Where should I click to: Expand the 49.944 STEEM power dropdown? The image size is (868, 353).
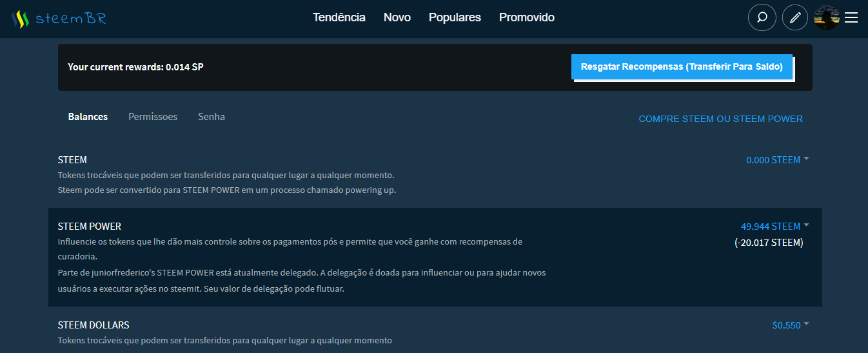[774, 227]
